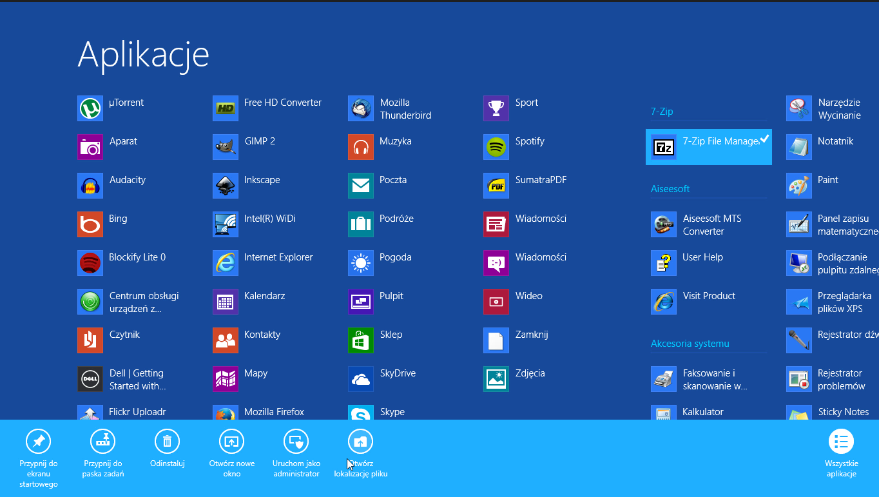Open Podłączanie pulpitu zdalnego
The height and width of the screenshot is (497, 879).
click(799, 263)
